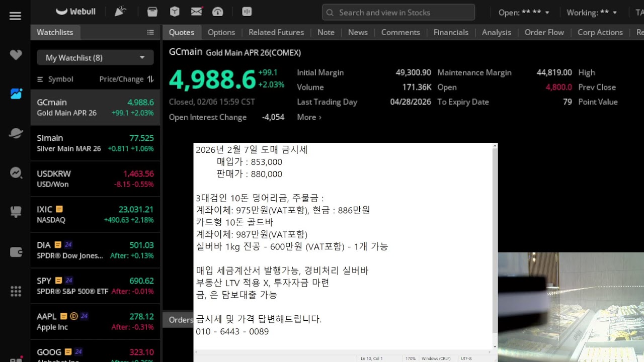644x362 pixels.
Task: Select the GCmain Gold Main row
Action: [95, 107]
